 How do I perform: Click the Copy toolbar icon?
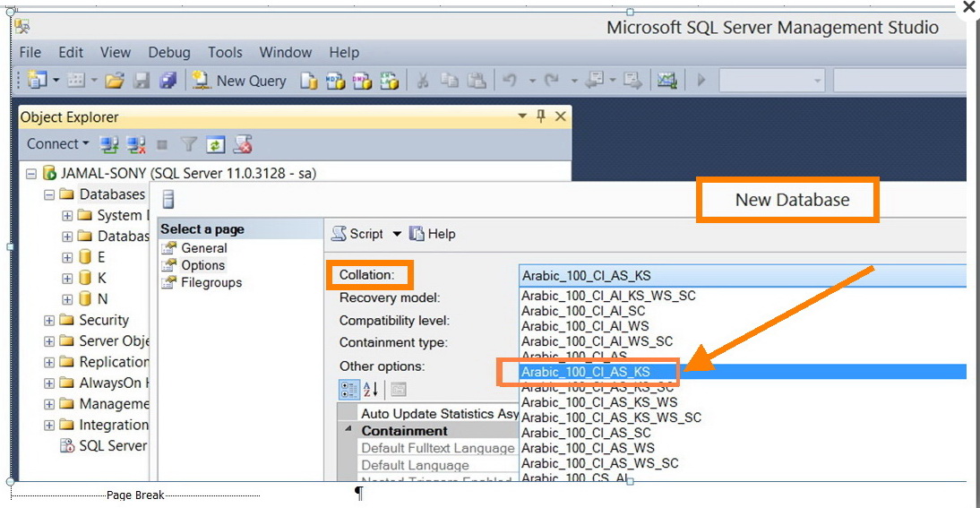pyautogui.click(x=450, y=81)
